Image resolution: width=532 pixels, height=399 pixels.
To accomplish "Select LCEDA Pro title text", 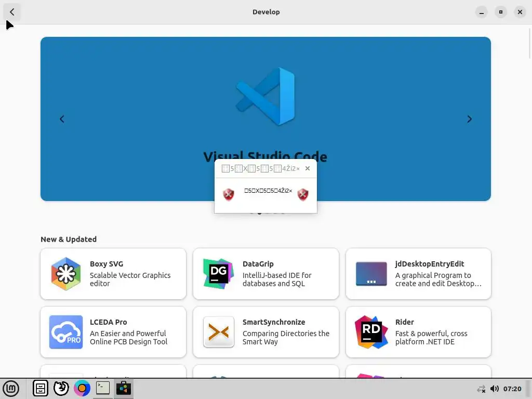I will [x=108, y=322].
